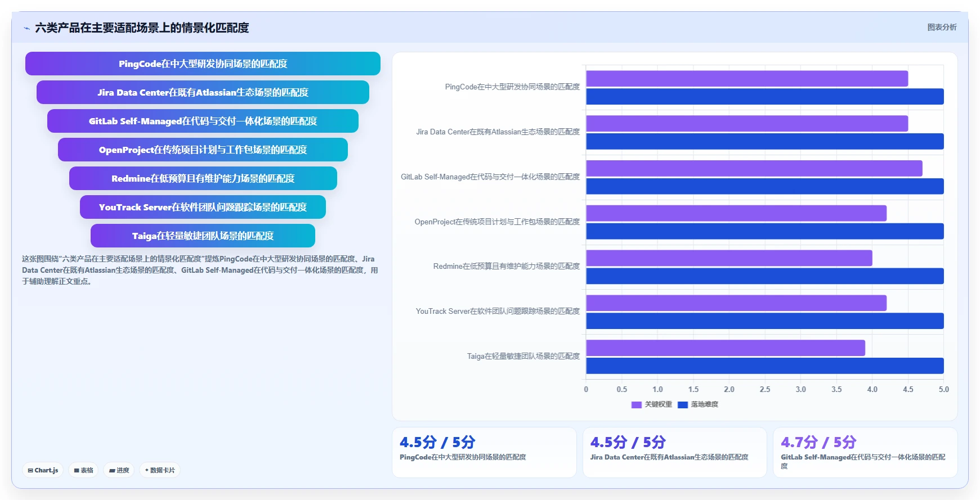Click the 3.5 tick on the x-axis

coord(836,389)
